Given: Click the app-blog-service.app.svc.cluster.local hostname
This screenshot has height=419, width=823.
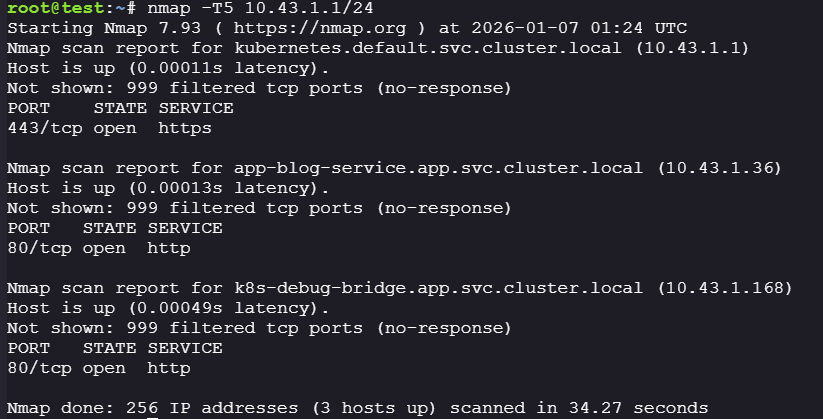Looking at the screenshot, I should 440,168.
